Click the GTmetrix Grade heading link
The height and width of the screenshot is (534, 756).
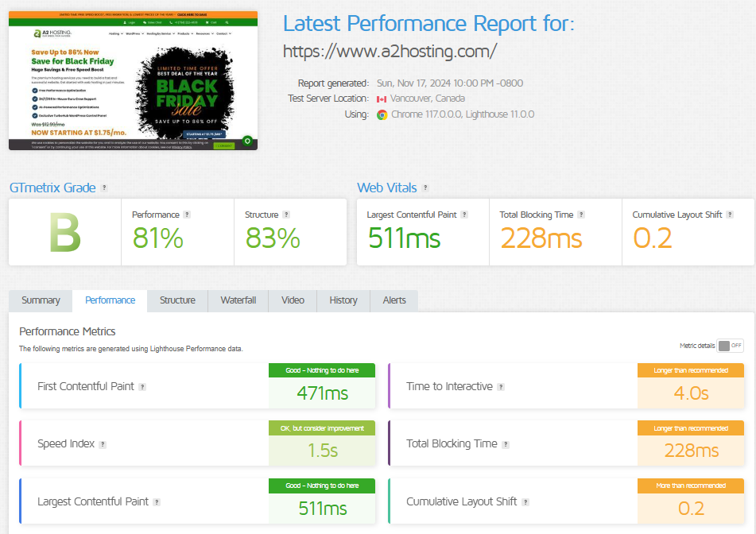click(x=52, y=188)
